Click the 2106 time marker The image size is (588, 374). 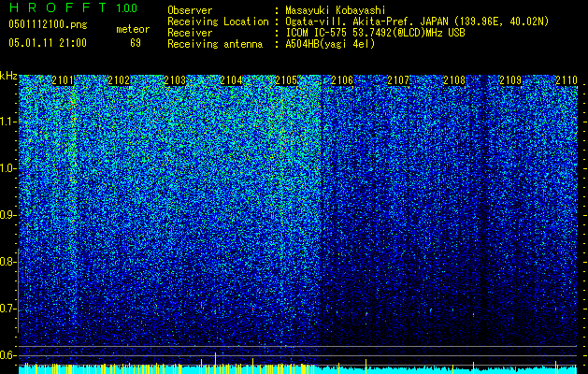[x=342, y=80]
